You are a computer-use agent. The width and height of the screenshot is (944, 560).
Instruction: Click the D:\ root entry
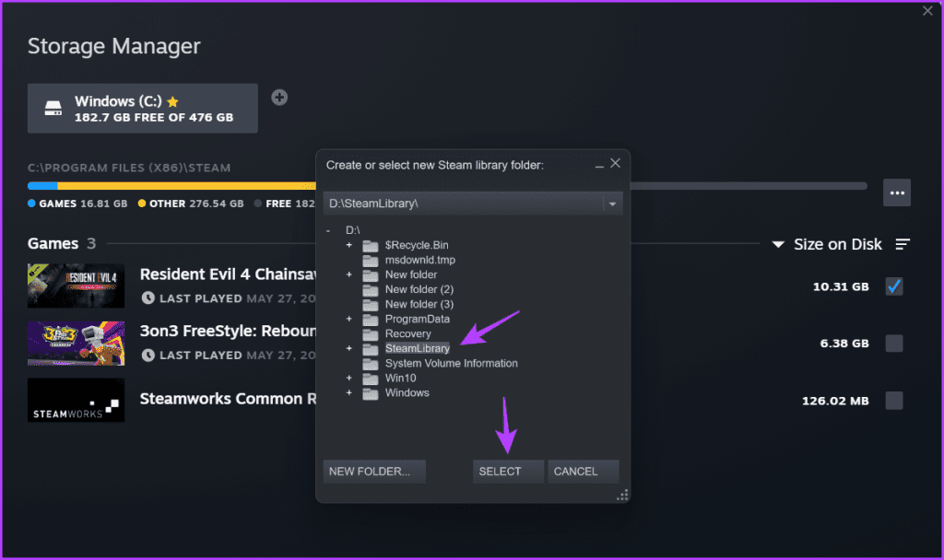pyautogui.click(x=353, y=230)
